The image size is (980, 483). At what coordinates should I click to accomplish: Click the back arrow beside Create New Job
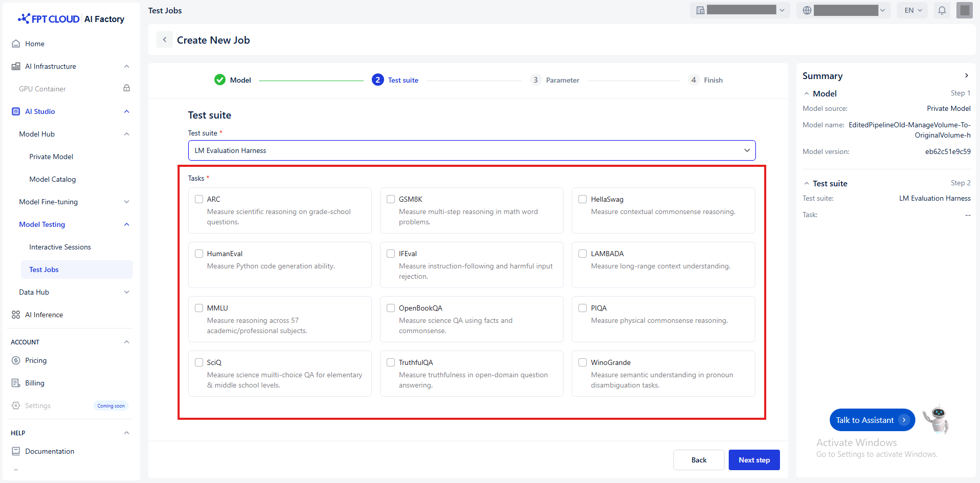[x=165, y=40]
